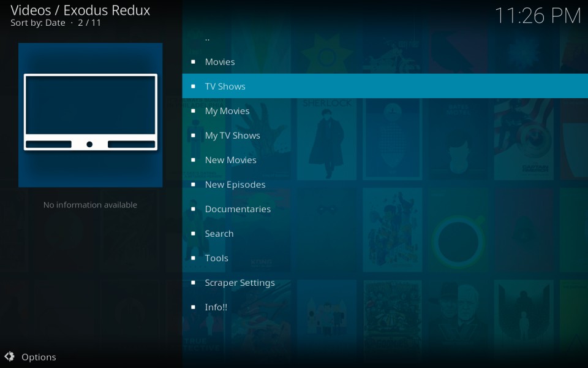This screenshot has height=368, width=588.
Task: Click the bullet icon beside My Movies
Action: (193, 111)
